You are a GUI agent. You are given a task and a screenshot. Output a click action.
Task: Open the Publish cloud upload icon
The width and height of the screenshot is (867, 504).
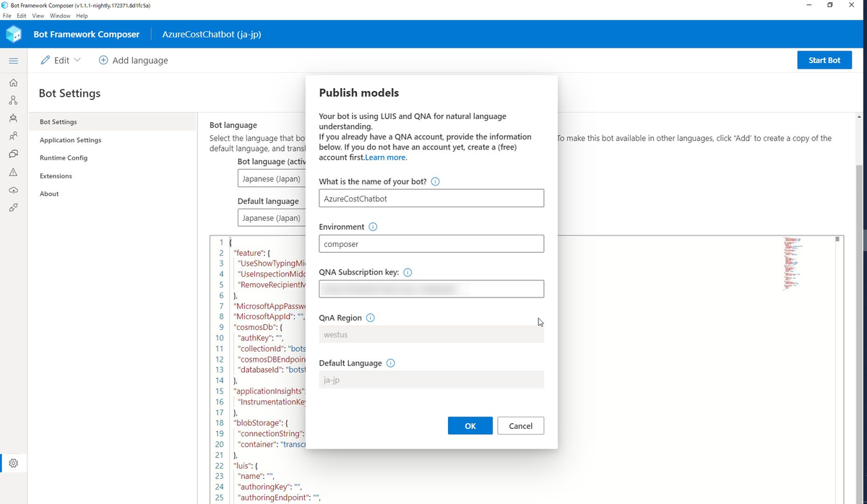coord(13,190)
